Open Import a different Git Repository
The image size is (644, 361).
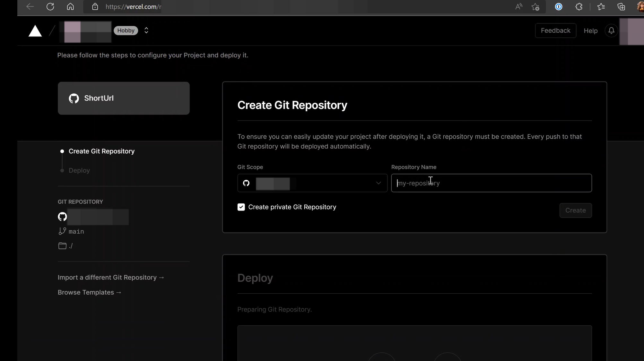click(111, 277)
